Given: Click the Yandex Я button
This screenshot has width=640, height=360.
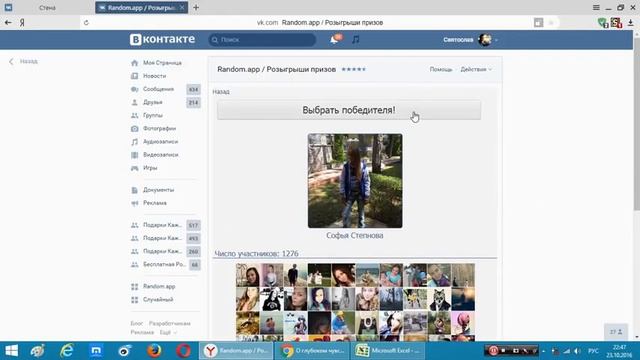Looking at the screenshot, I should pos(22,23).
